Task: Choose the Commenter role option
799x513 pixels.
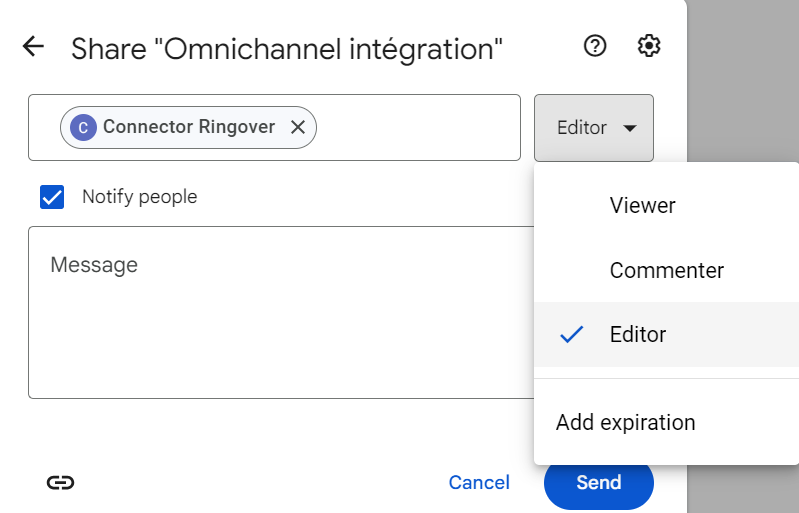Action: pyautogui.click(x=667, y=271)
